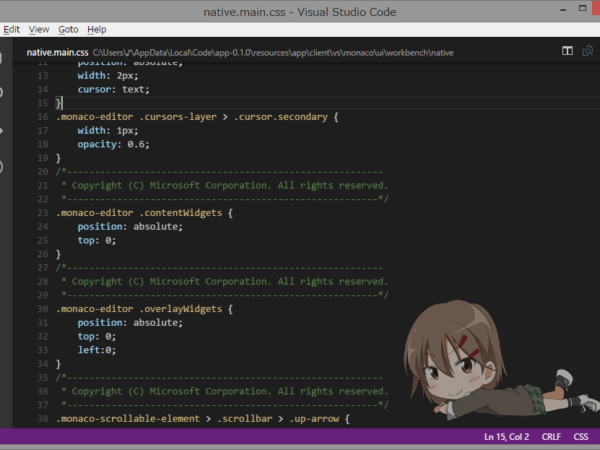
Task: Open the CSS language mode selector
Action: coord(580,437)
